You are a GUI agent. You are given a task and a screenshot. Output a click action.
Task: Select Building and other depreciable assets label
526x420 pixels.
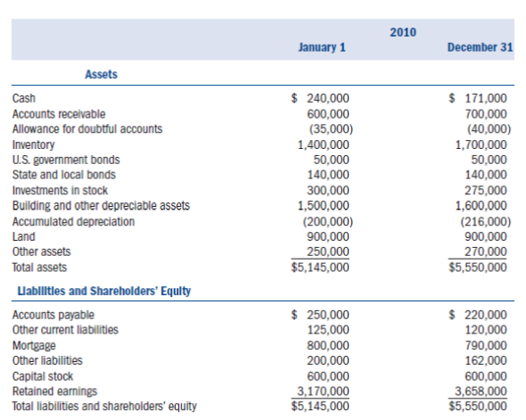pyautogui.click(x=101, y=205)
